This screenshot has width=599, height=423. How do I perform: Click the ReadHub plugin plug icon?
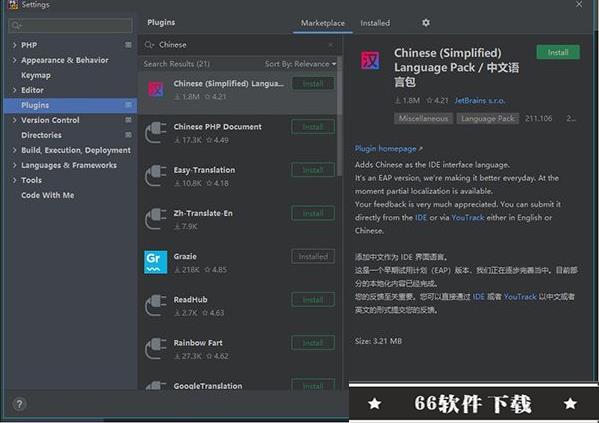click(155, 305)
